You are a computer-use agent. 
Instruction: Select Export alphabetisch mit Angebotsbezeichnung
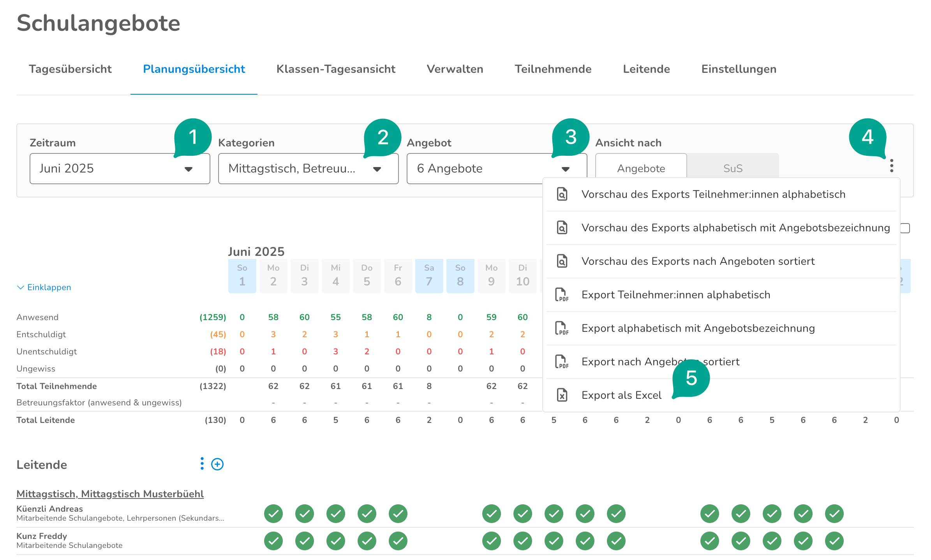(x=698, y=328)
